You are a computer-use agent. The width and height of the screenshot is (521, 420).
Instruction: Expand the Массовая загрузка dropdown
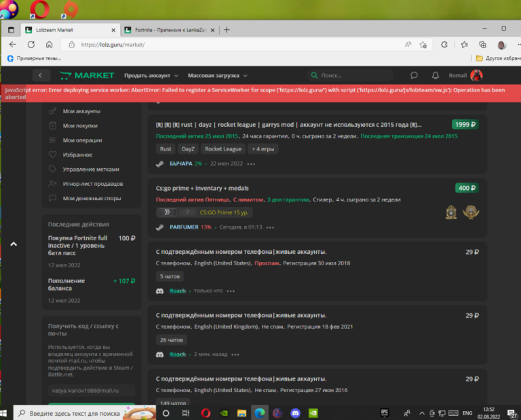click(217, 75)
